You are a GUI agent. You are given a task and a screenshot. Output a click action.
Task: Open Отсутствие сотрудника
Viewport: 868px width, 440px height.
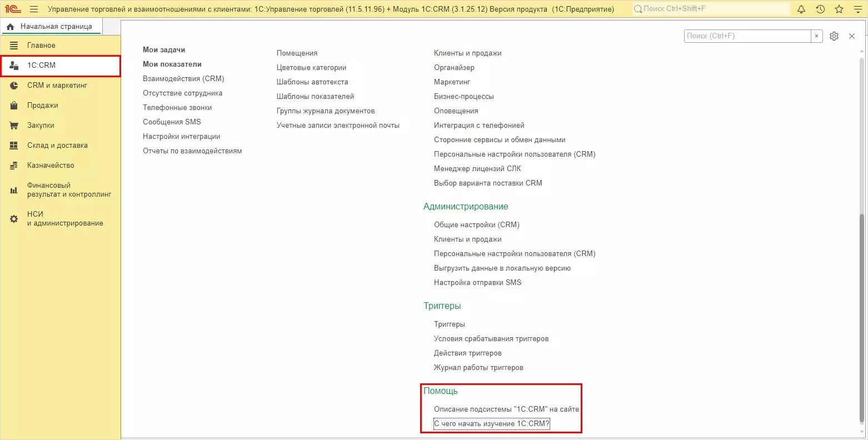[183, 93]
